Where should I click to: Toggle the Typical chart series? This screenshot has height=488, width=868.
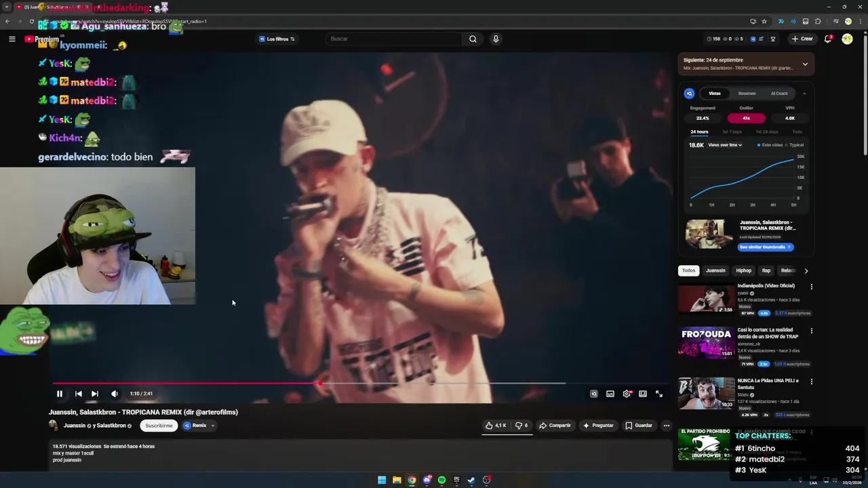click(x=795, y=145)
